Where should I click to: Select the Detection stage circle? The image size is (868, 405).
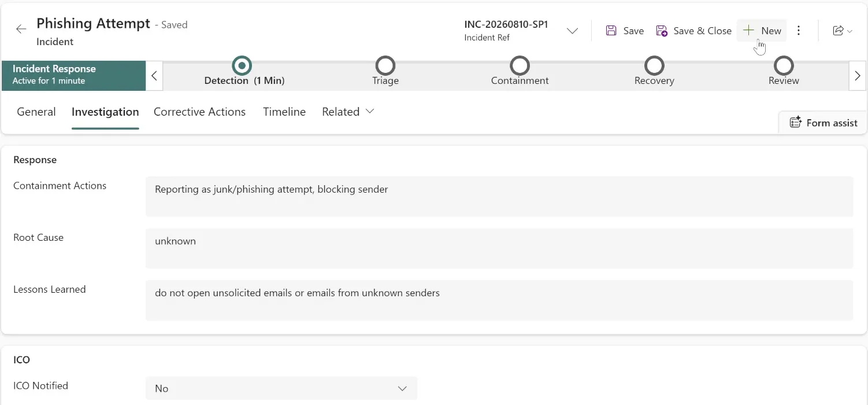242,66
